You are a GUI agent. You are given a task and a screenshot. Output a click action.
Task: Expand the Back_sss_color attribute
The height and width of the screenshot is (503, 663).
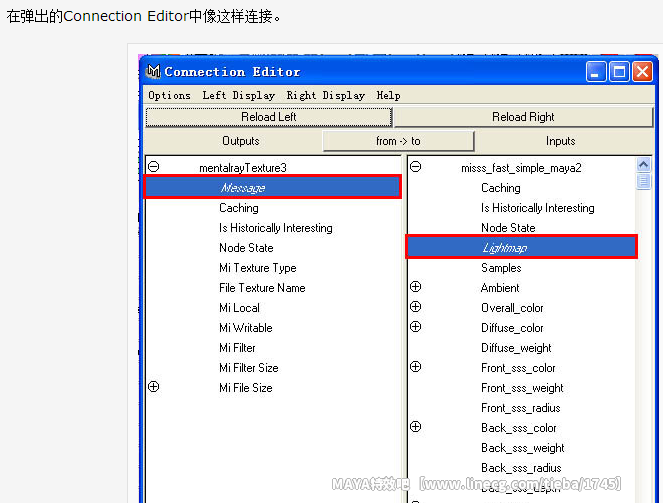[416, 426]
